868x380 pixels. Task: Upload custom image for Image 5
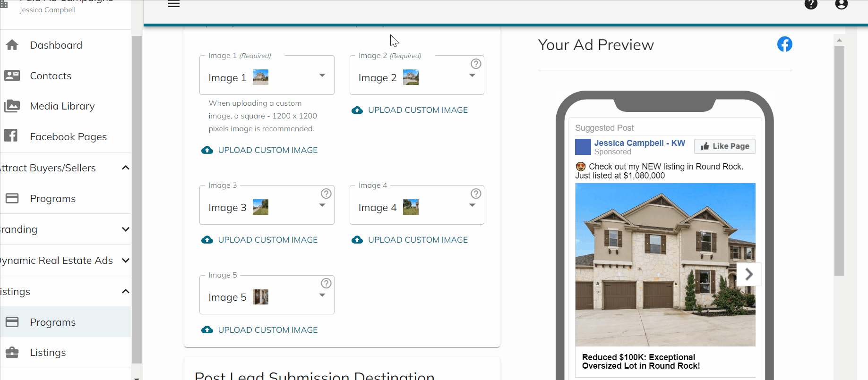[x=259, y=330]
